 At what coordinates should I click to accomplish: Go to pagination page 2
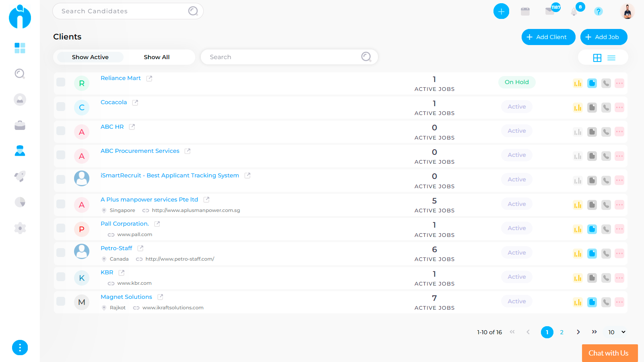[561, 332]
